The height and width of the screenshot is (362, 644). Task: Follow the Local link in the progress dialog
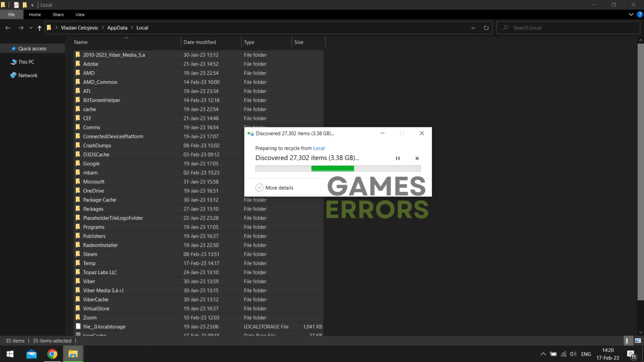(319, 148)
